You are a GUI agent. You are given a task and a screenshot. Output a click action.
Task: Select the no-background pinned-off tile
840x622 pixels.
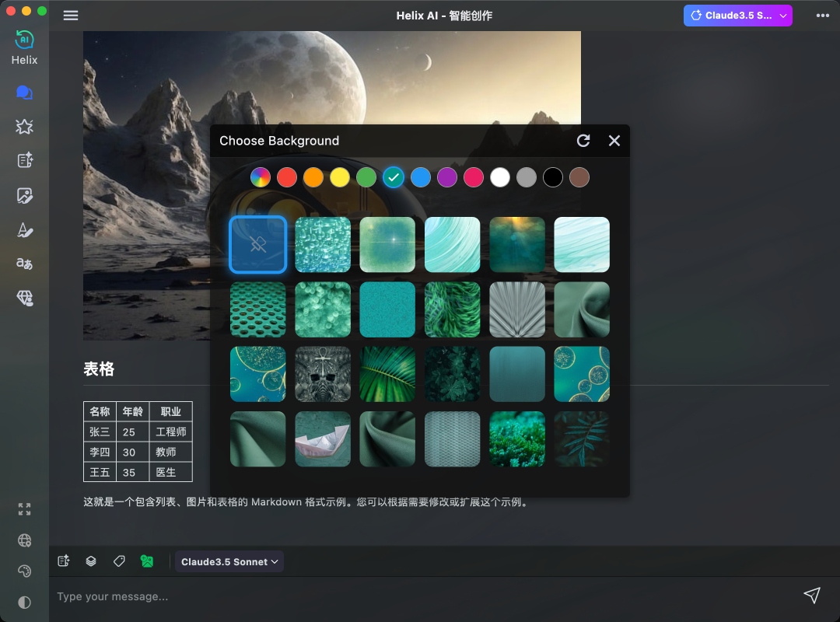pyautogui.click(x=258, y=245)
